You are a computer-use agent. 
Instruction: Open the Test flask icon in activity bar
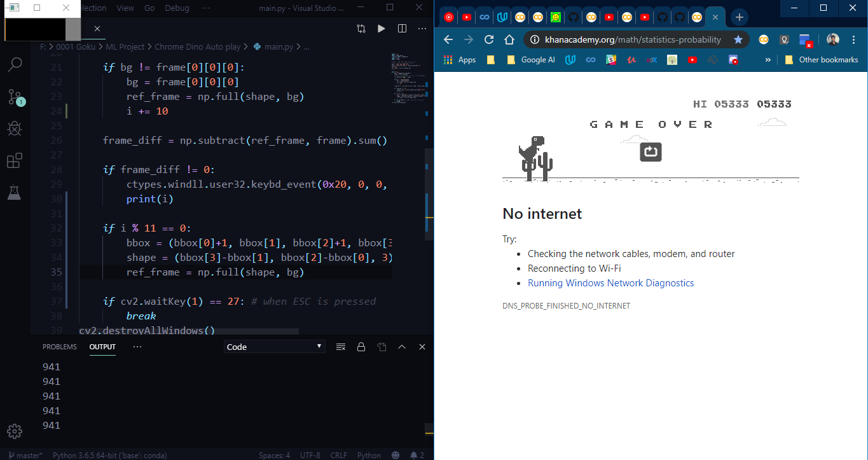tap(15, 192)
